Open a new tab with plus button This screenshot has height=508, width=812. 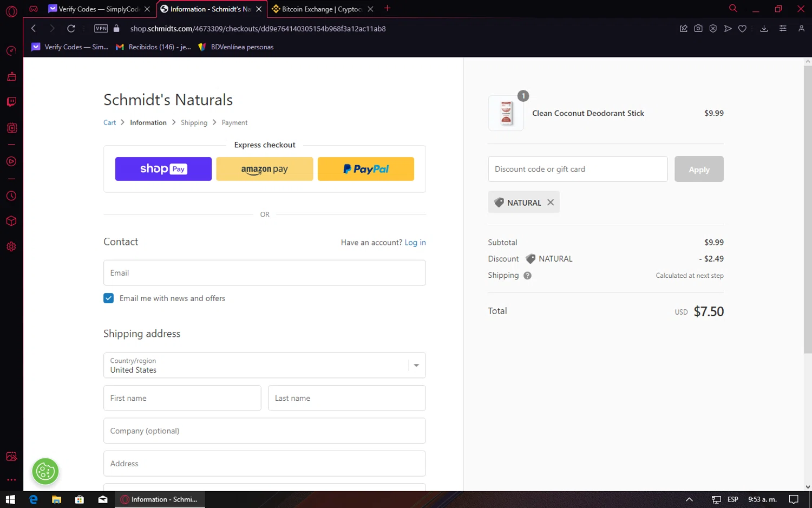pyautogui.click(x=387, y=8)
